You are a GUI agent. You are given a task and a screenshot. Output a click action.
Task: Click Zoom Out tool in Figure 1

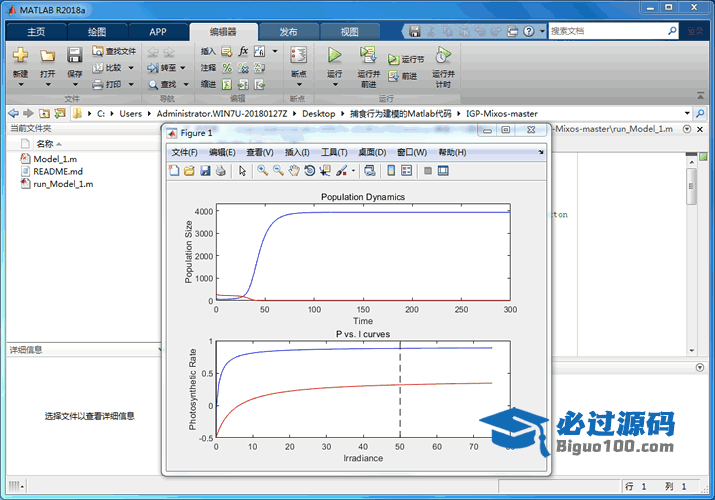click(x=278, y=170)
